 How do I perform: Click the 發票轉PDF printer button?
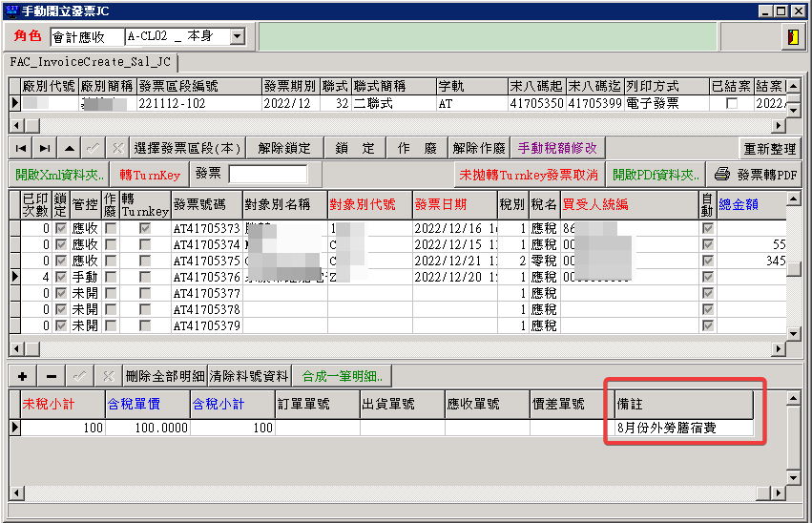pos(756,175)
